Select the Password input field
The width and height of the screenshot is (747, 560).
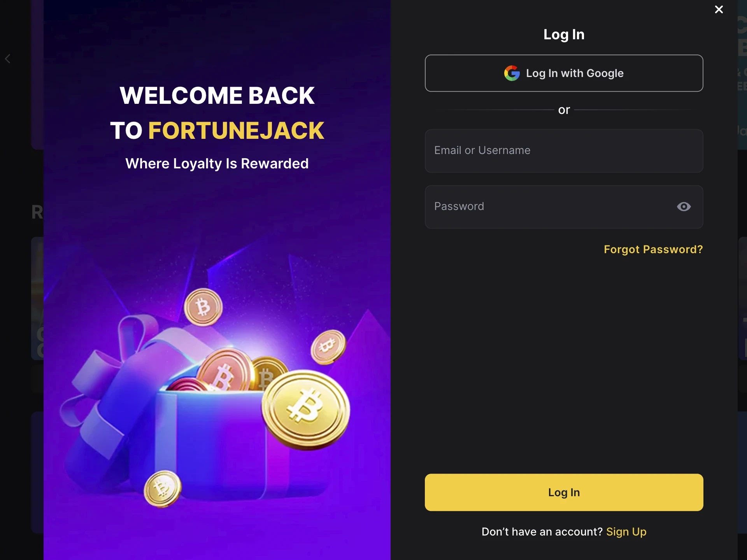coord(563,206)
